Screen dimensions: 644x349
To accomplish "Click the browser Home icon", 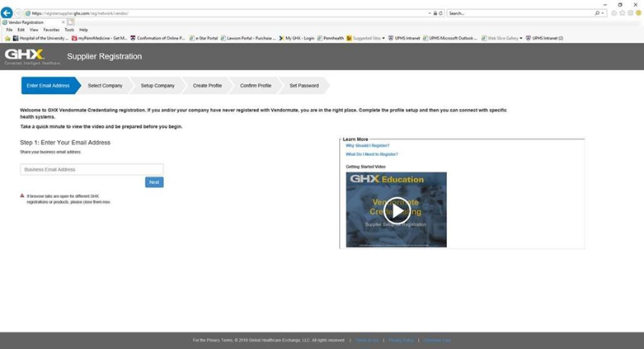I will [614, 13].
